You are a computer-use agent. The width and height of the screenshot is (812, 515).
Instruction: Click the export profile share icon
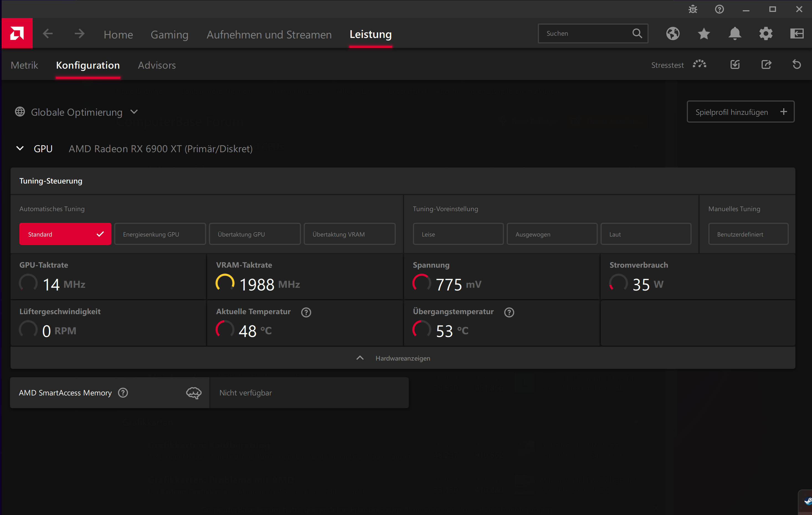(x=766, y=64)
